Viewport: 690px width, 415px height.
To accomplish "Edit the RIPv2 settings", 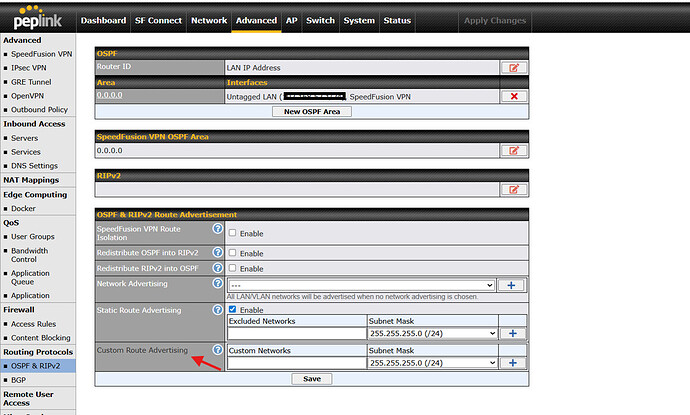I will pyautogui.click(x=514, y=190).
